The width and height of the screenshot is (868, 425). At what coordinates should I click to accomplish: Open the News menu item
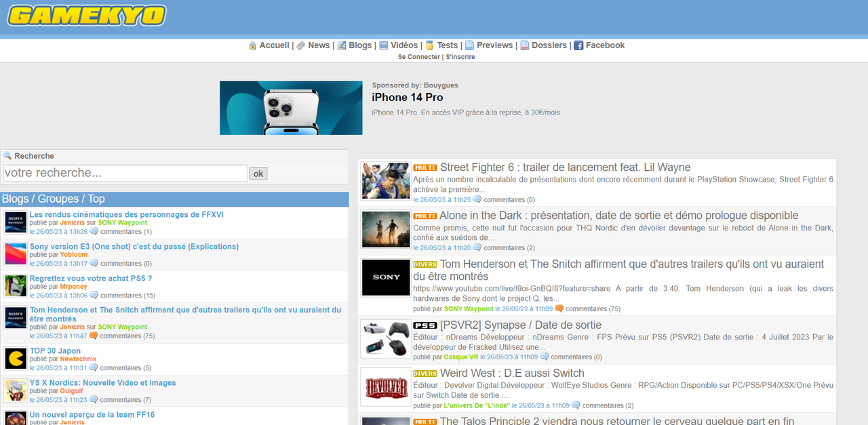319,45
